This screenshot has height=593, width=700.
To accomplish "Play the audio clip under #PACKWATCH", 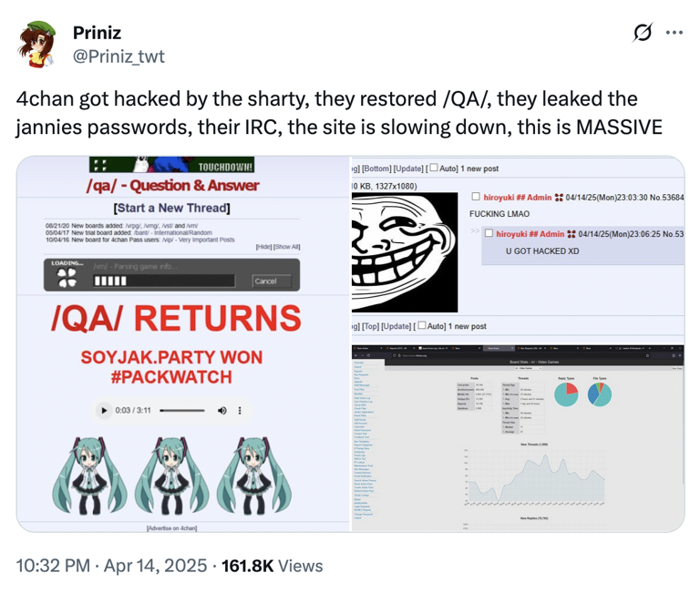I will click(105, 411).
